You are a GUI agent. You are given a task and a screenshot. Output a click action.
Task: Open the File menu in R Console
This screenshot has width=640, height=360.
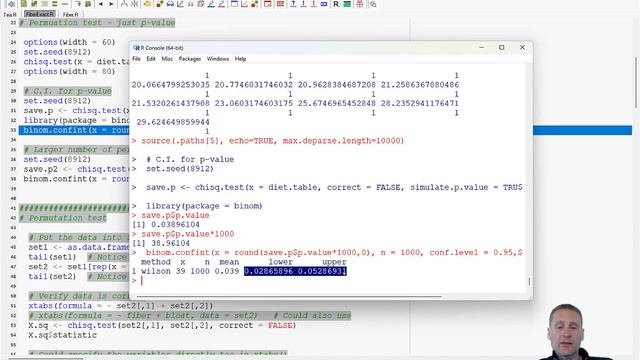pyautogui.click(x=136, y=59)
